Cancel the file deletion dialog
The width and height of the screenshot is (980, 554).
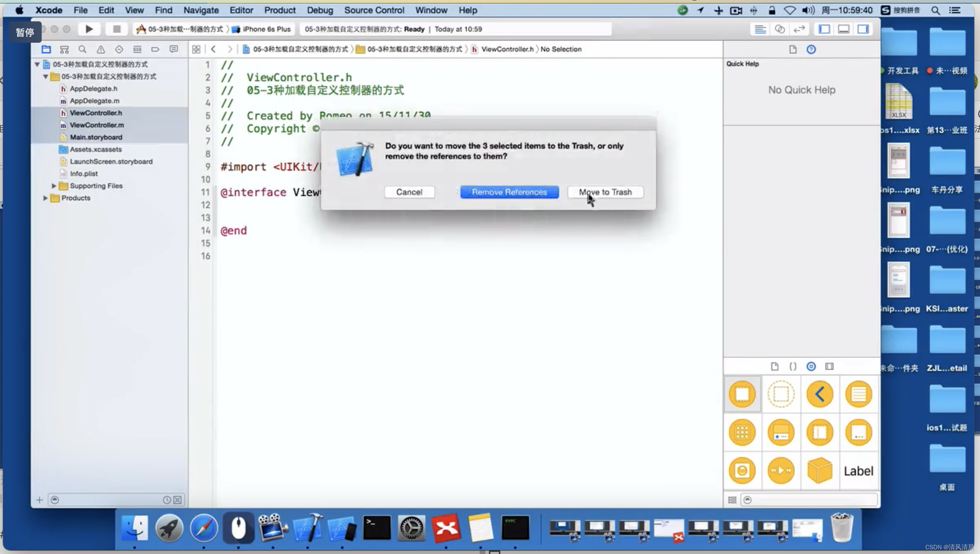tap(408, 192)
